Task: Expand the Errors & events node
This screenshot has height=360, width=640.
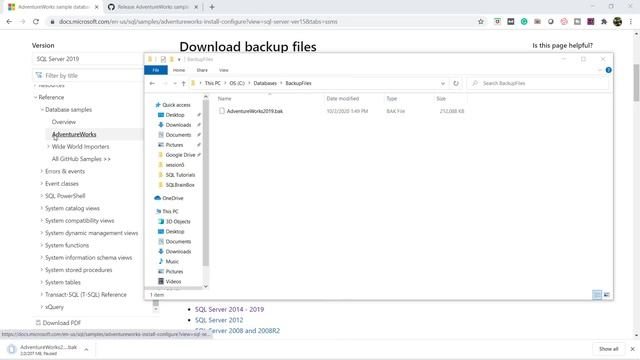Action: 42,171
